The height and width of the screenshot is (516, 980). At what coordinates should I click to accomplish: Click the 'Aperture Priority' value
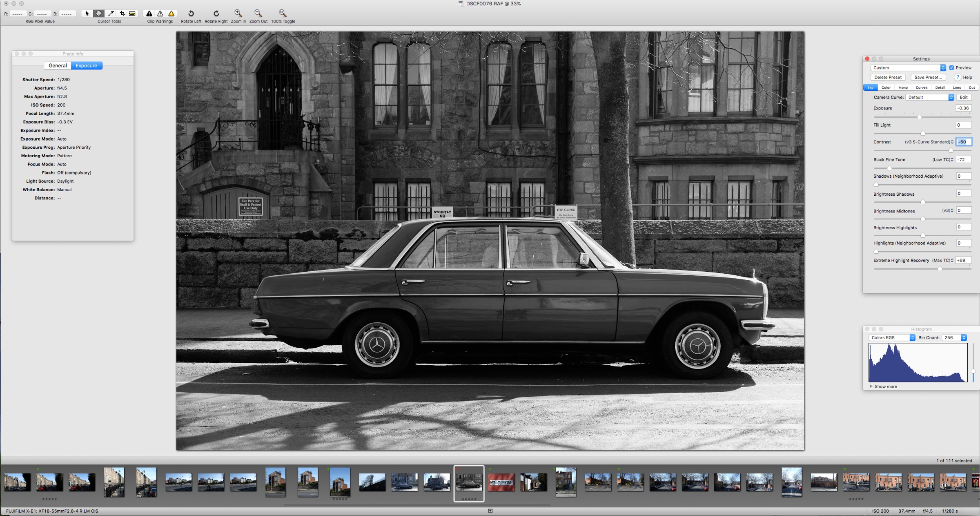(x=74, y=147)
